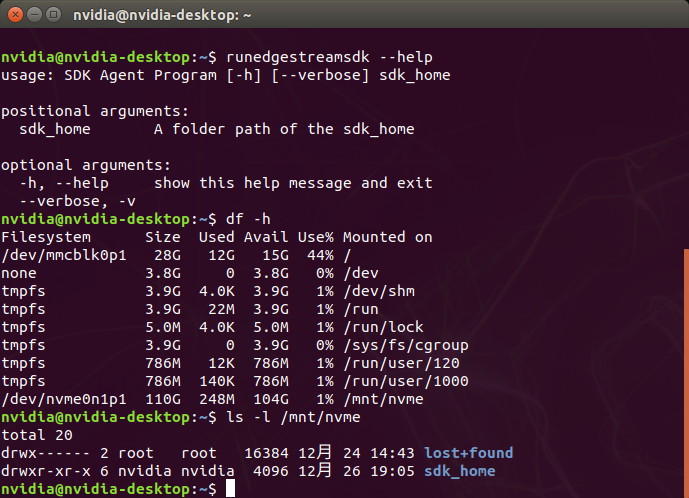
Task: Click the 'optional arguments:' heading
Action: [x=86, y=165]
